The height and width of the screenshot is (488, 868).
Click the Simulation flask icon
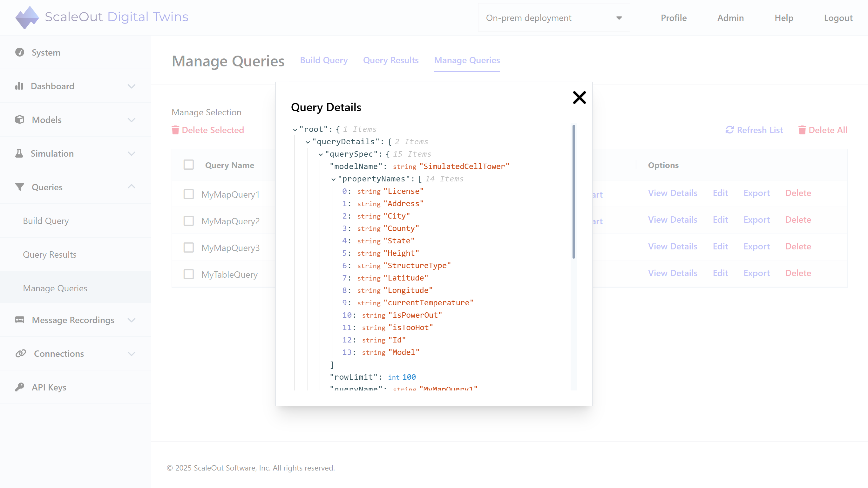(19, 153)
